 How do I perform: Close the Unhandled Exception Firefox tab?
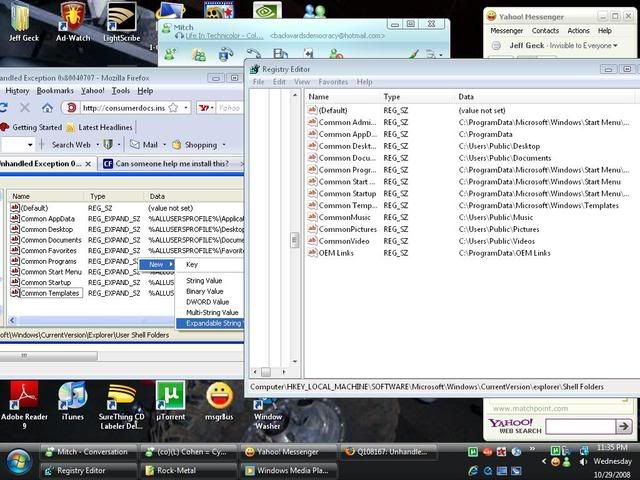pos(88,164)
